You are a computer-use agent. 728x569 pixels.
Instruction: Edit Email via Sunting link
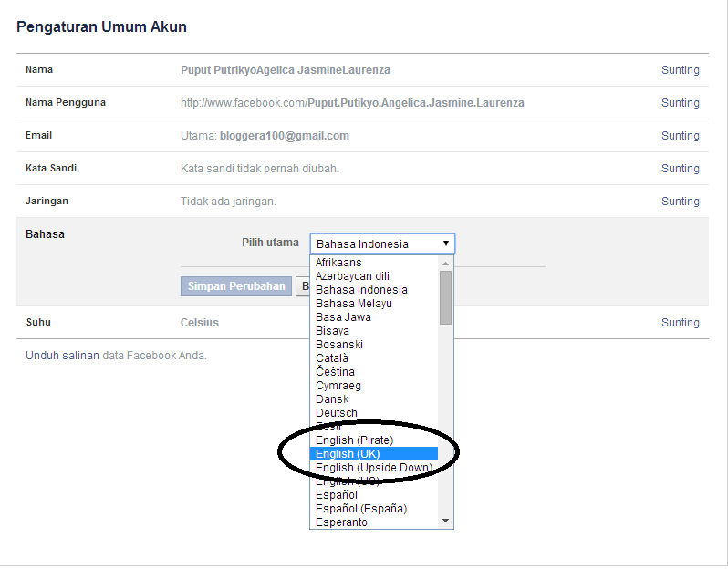[681, 136]
